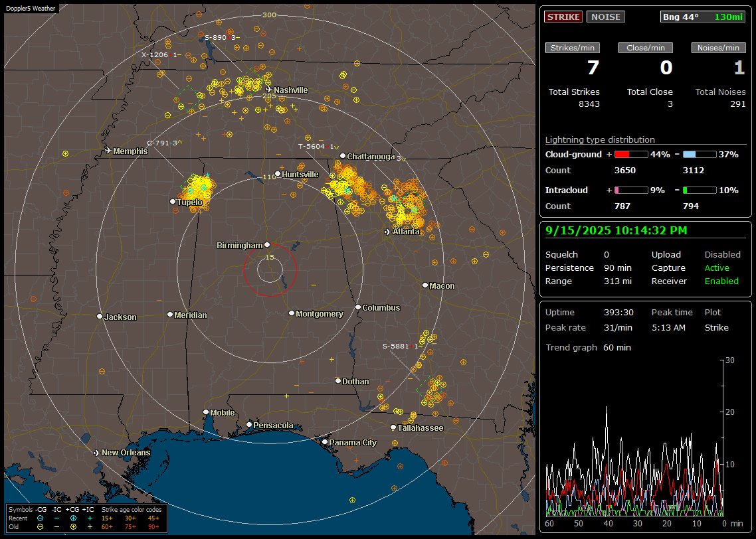Screen dimensions: 756x539
Task: Click the Memphis airport plane marker
Action: pyautogui.click(x=108, y=151)
